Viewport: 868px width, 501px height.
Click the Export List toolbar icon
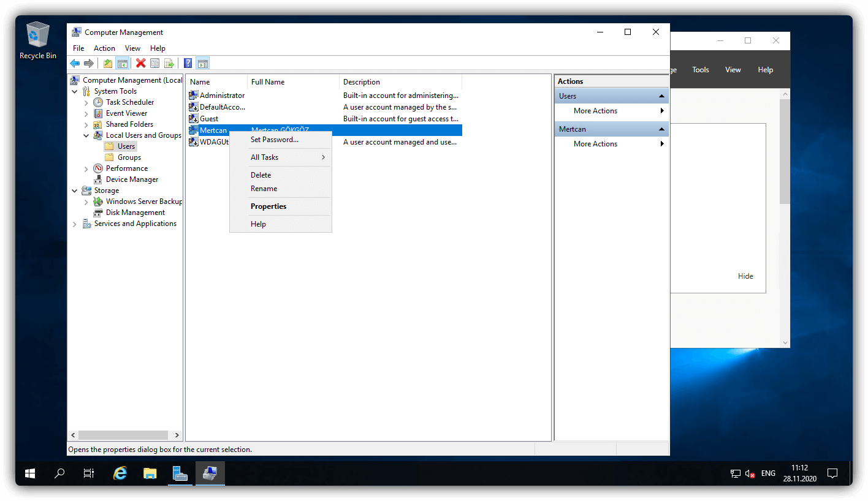169,63
